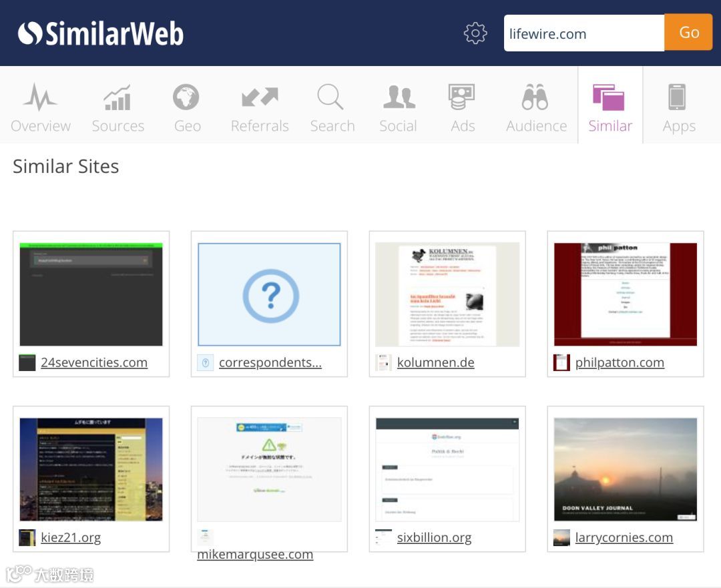721x588 pixels.
Task: Click the kiez21.org city night thumbnail
Action: tap(91, 469)
